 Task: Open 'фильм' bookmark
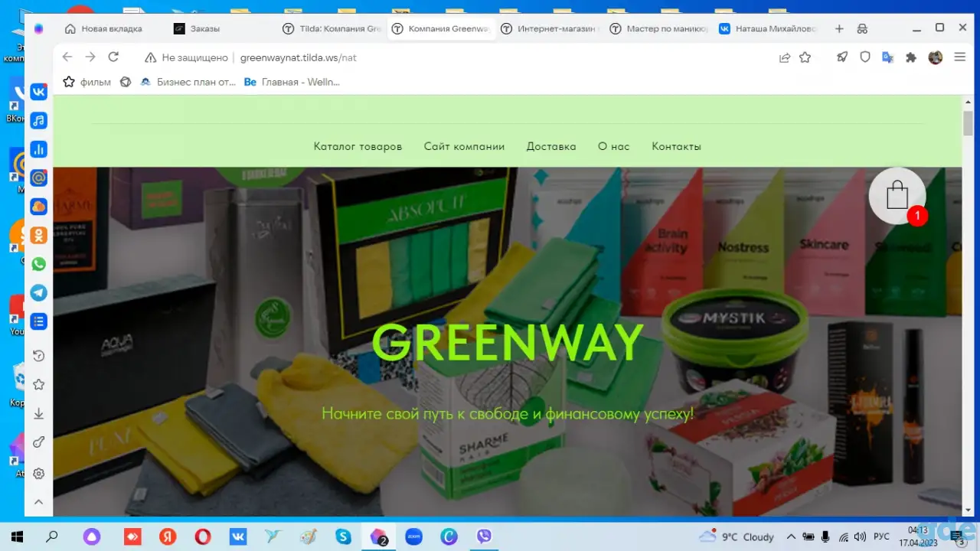[x=87, y=82]
